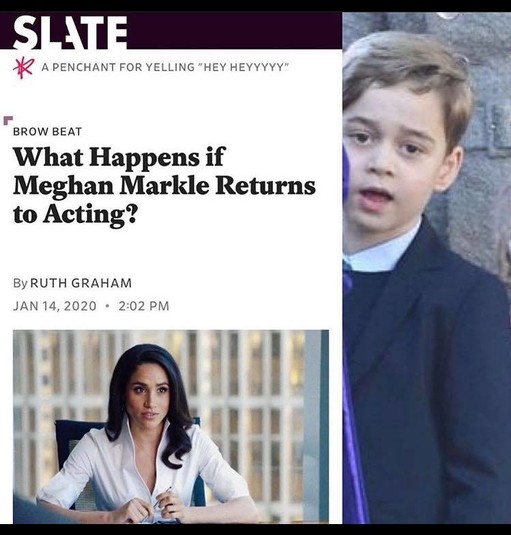Viewport: 511px width, 535px height.
Task: Click the Slate logo
Action: [x=70, y=32]
